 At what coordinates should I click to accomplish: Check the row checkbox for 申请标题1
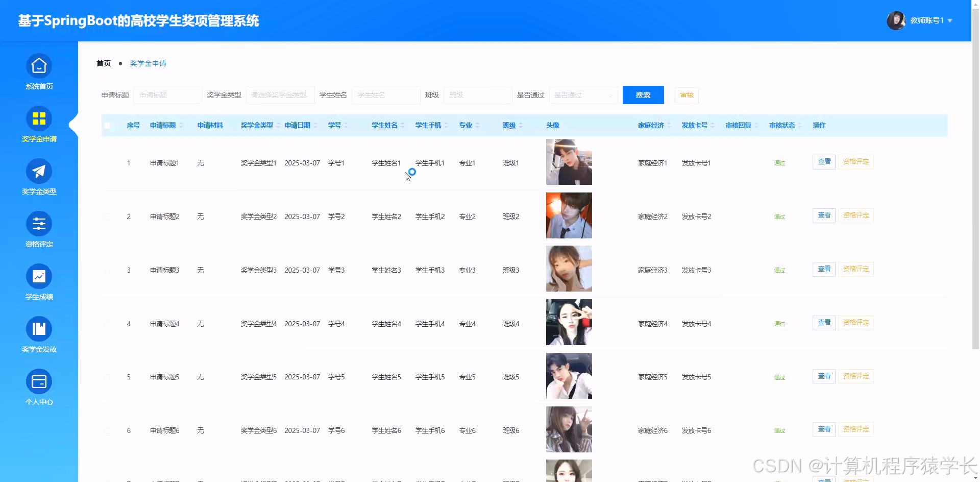pos(107,162)
